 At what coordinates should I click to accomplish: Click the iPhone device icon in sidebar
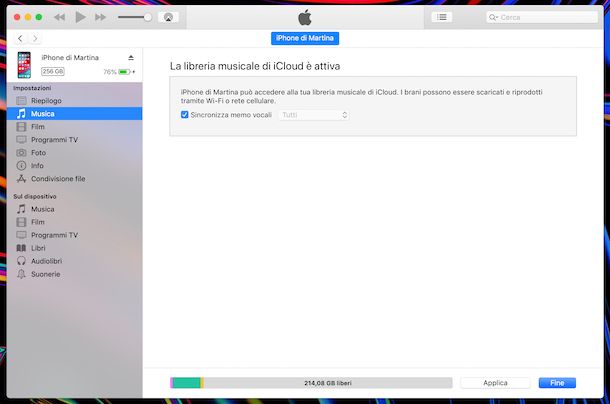pyautogui.click(x=24, y=65)
